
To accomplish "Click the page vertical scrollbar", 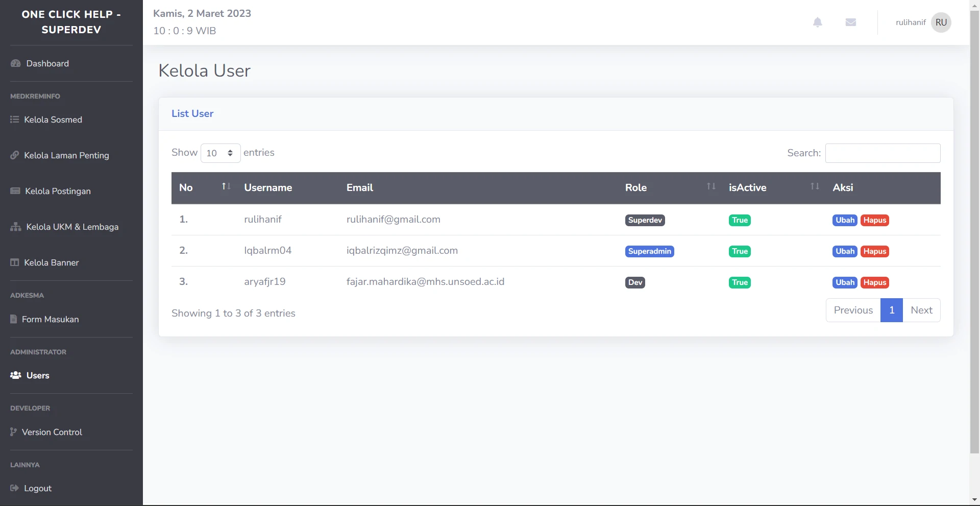I will pyautogui.click(x=974, y=230).
